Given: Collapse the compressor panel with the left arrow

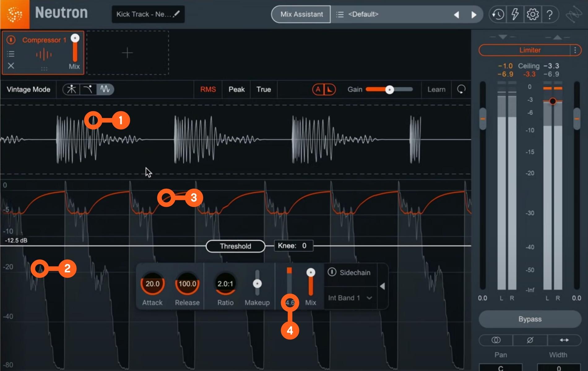Looking at the screenshot, I should [x=383, y=286].
